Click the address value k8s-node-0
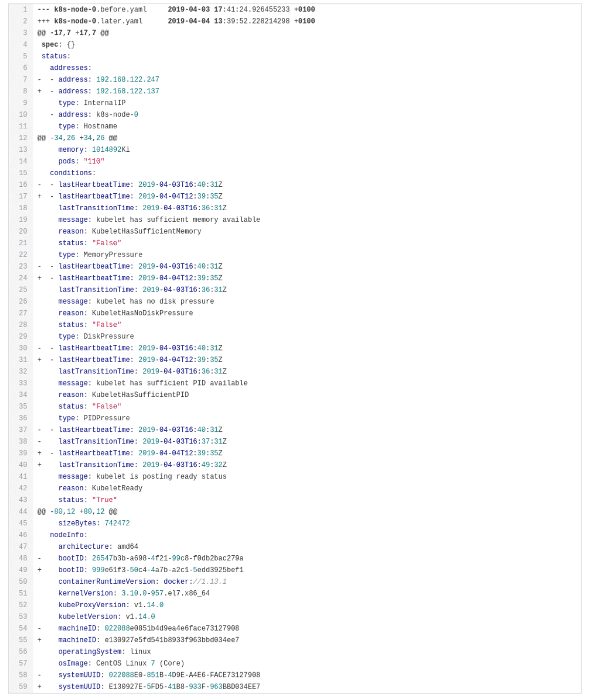Viewport: 589px width, 700px height. 117,114
